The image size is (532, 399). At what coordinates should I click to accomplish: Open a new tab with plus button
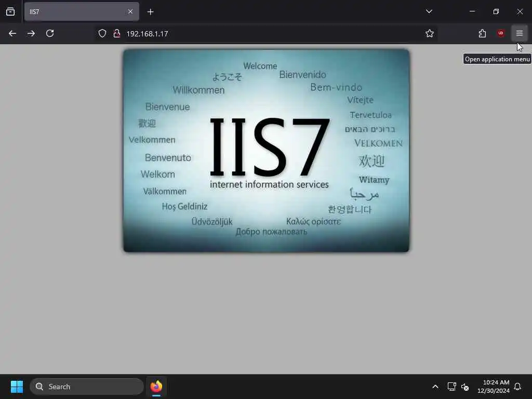(x=150, y=12)
